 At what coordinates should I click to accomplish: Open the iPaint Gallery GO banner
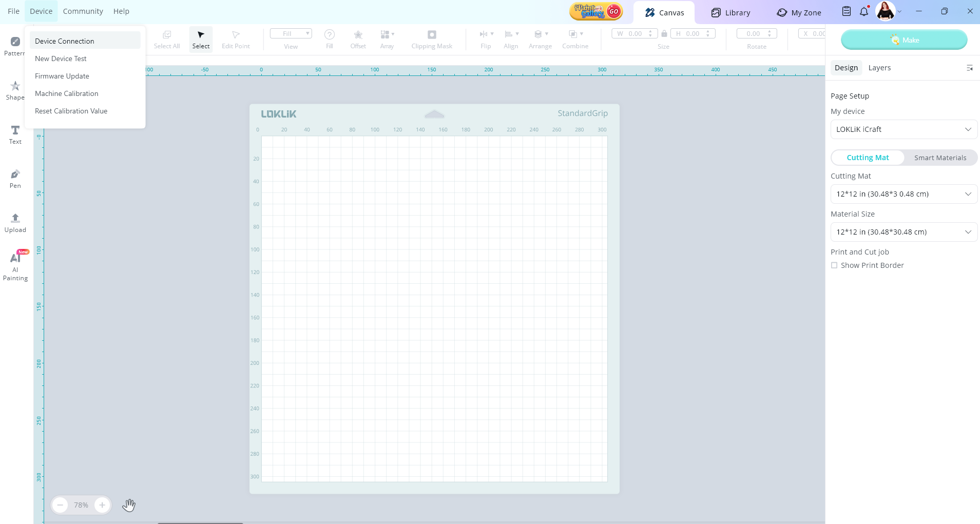click(x=596, y=11)
